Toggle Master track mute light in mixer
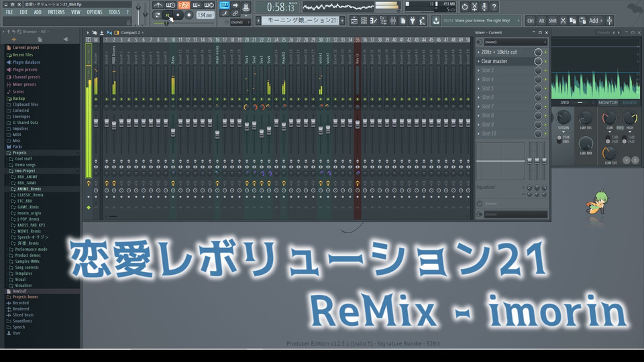The image size is (644, 362). [96, 99]
